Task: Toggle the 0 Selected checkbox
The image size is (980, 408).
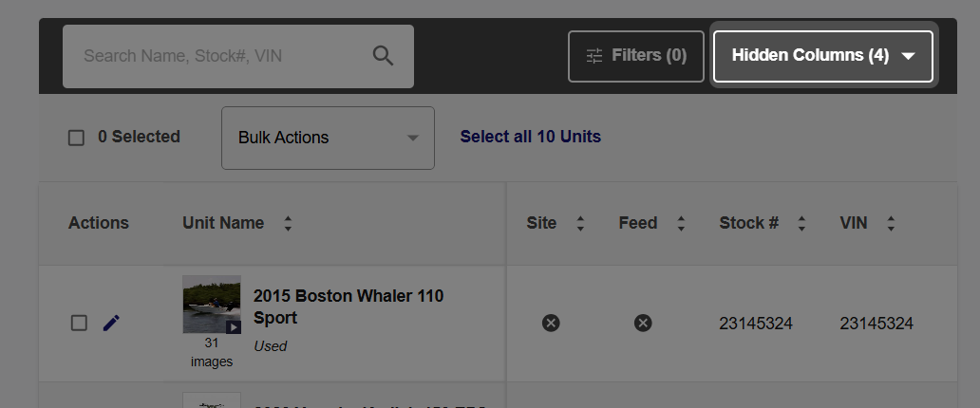Action: [x=76, y=138]
